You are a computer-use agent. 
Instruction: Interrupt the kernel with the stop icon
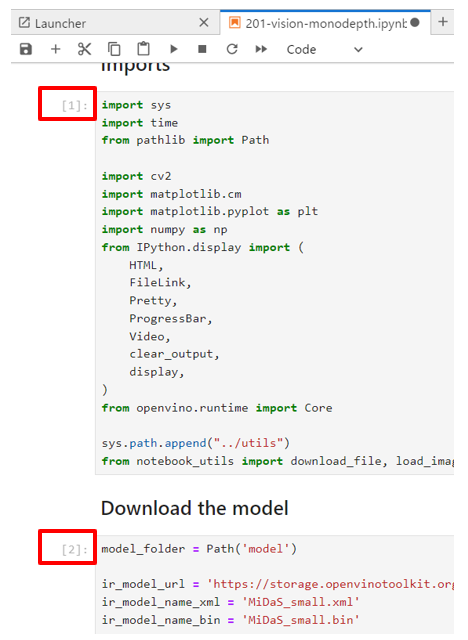[x=202, y=49]
